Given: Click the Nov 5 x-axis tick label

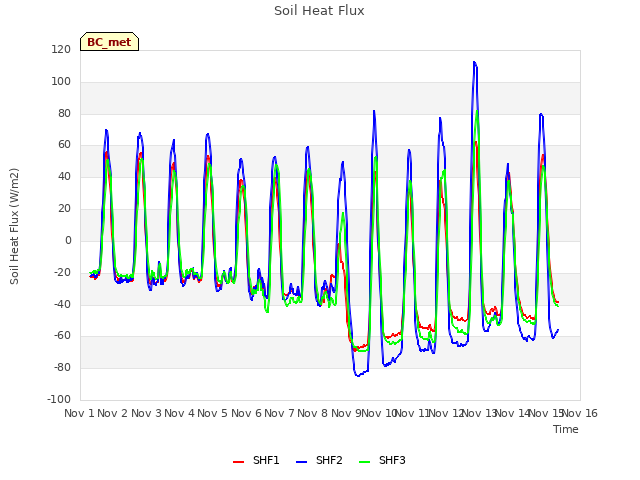Looking at the screenshot, I should tap(213, 413).
